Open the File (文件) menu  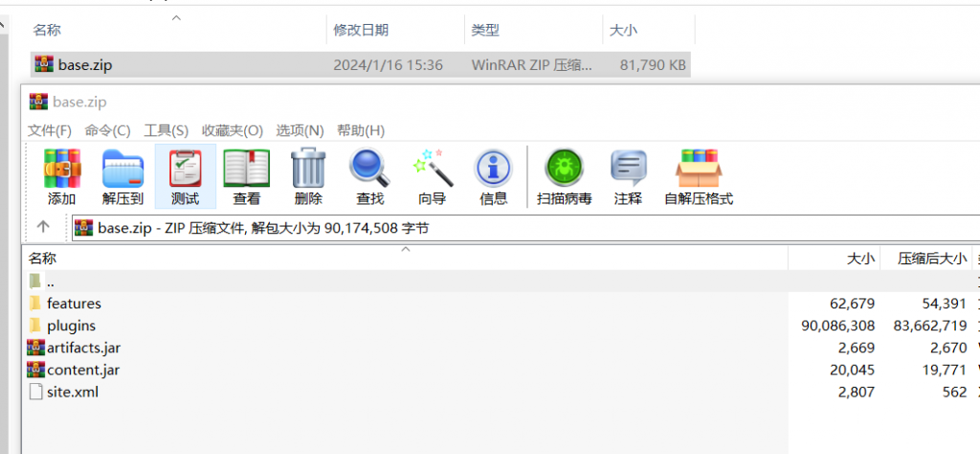coord(50,130)
